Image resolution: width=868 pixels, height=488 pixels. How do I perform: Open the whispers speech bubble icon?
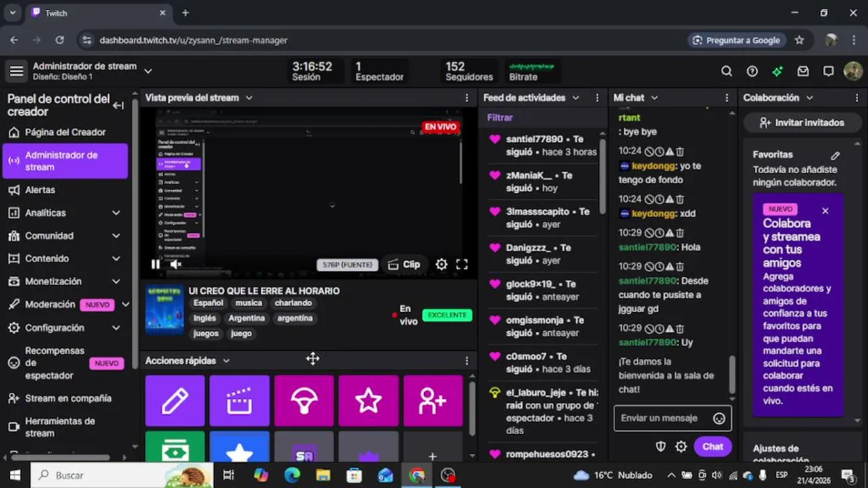(x=828, y=71)
